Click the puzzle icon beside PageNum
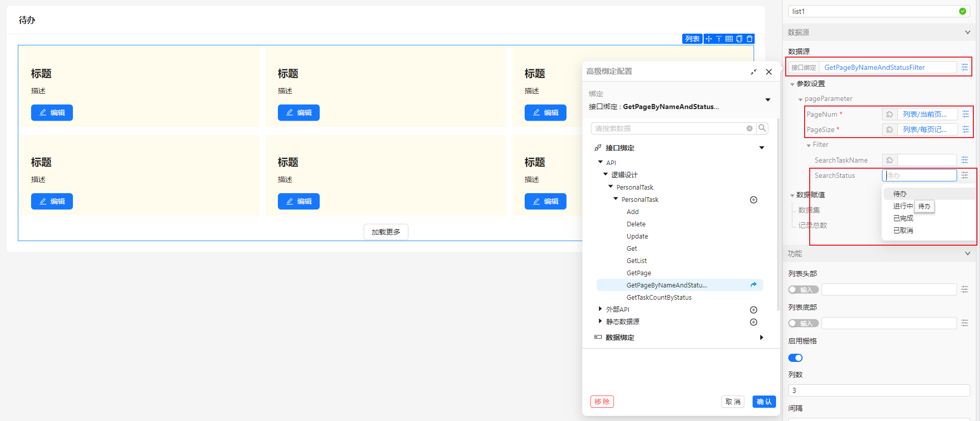980x421 pixels. [x=890, y=114]
